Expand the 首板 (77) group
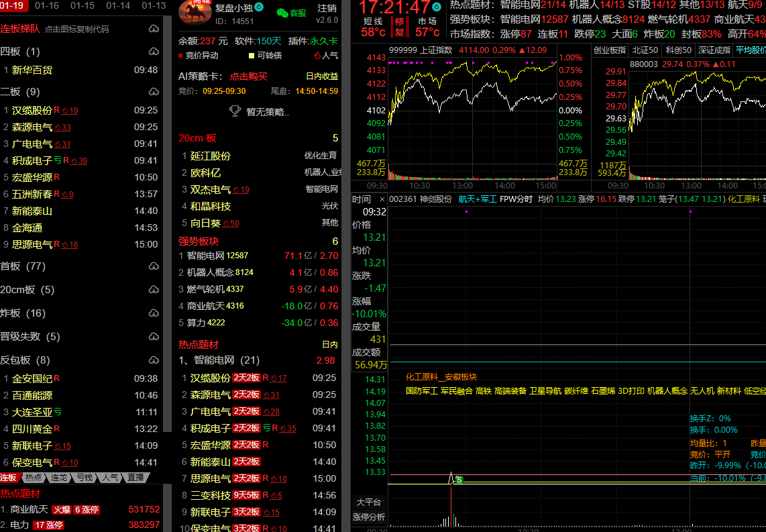This screenshot has width=766, height=532. tap(23, 266)
